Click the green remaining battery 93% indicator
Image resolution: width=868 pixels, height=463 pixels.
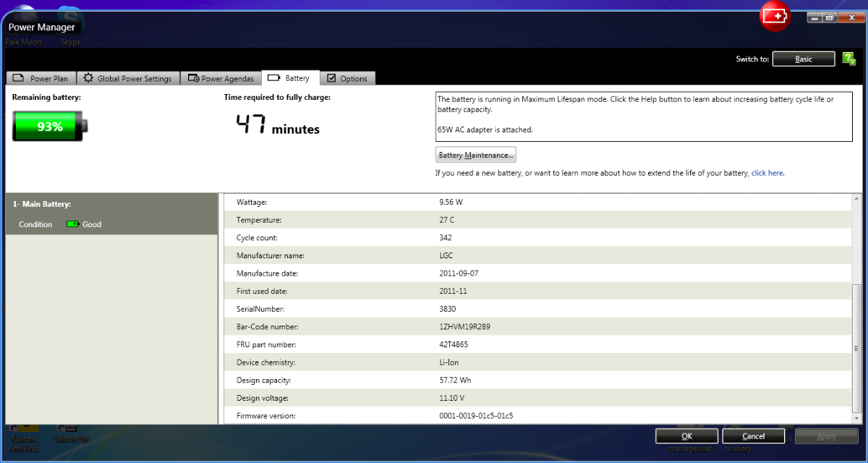(x=49, y=127)
